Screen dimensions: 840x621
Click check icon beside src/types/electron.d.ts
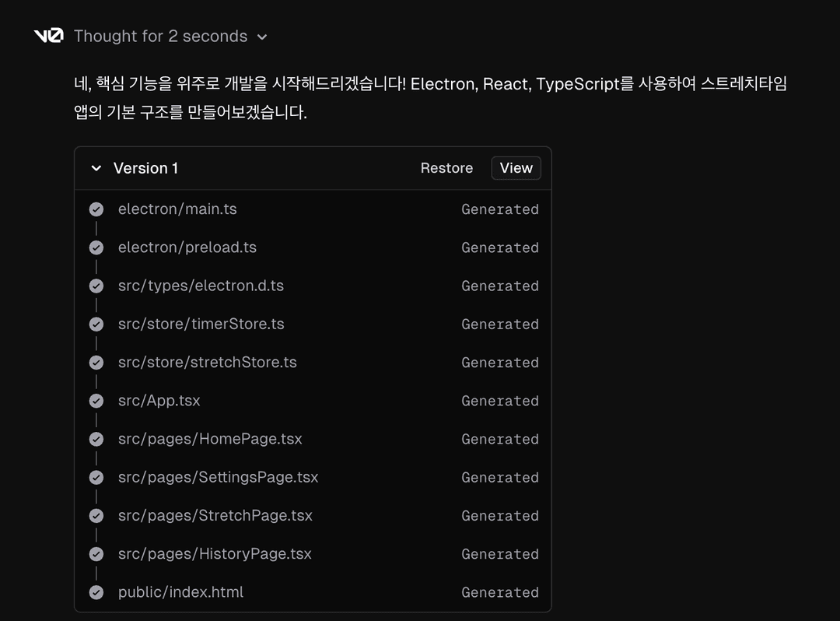point(96,286)
